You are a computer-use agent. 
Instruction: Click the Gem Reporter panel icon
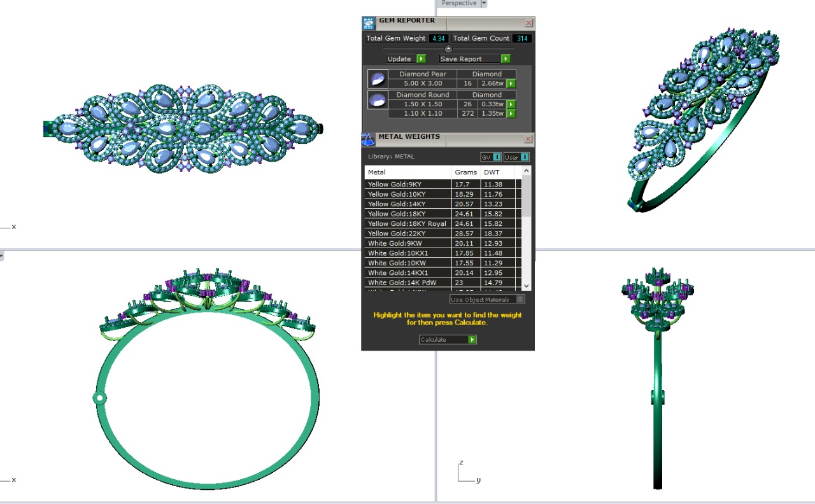click(x=369, y=24)
